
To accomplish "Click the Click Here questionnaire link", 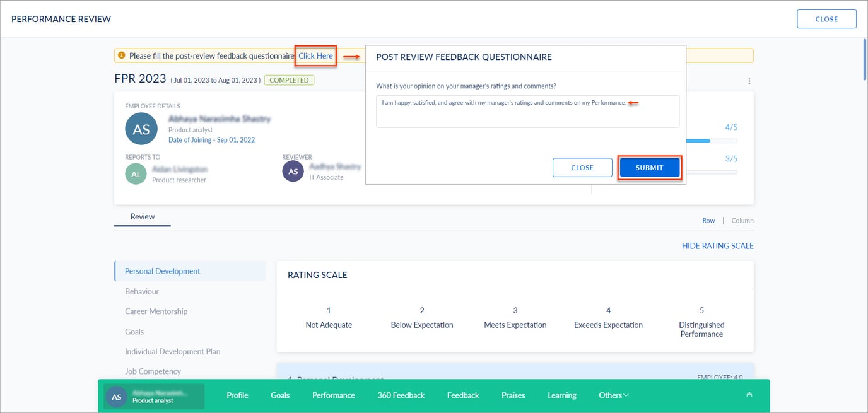I will point(315,56).
